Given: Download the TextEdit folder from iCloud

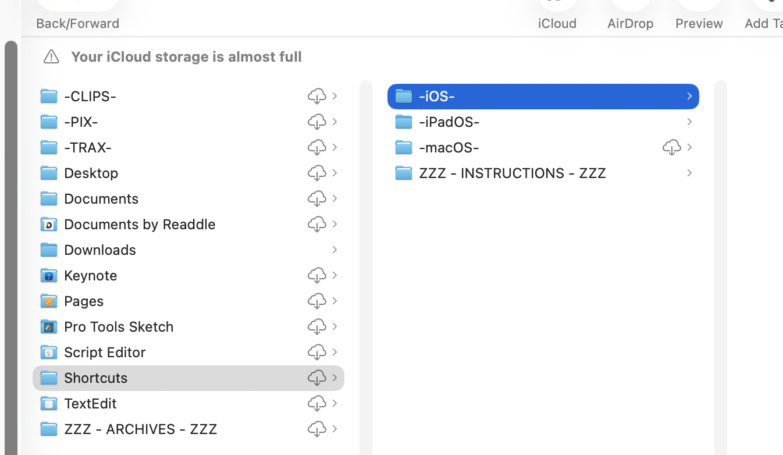Looking at the screenshot, I should [x=317, y=403].
